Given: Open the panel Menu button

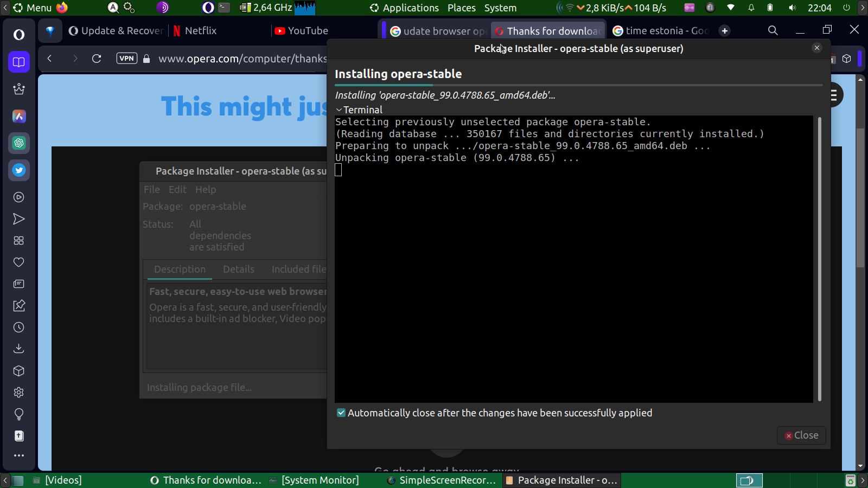Looking at the screenshot, I should [33, 8].
